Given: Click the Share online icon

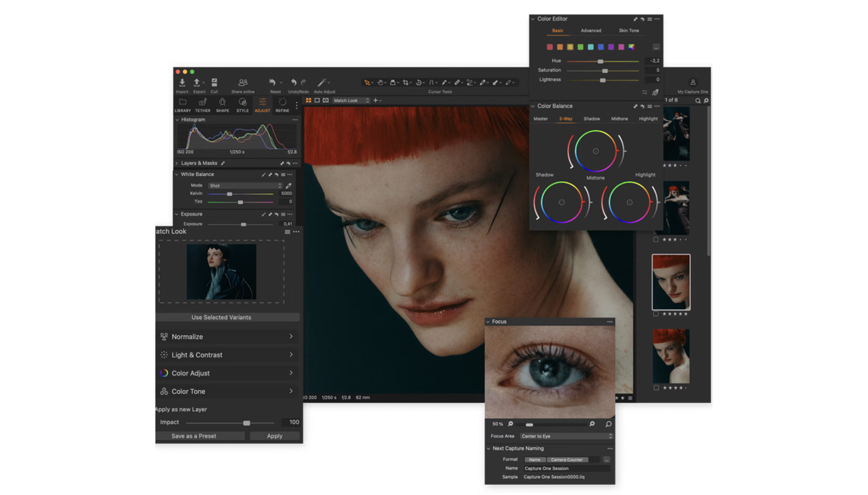Looking at the screenshot, I should (243, 83).
